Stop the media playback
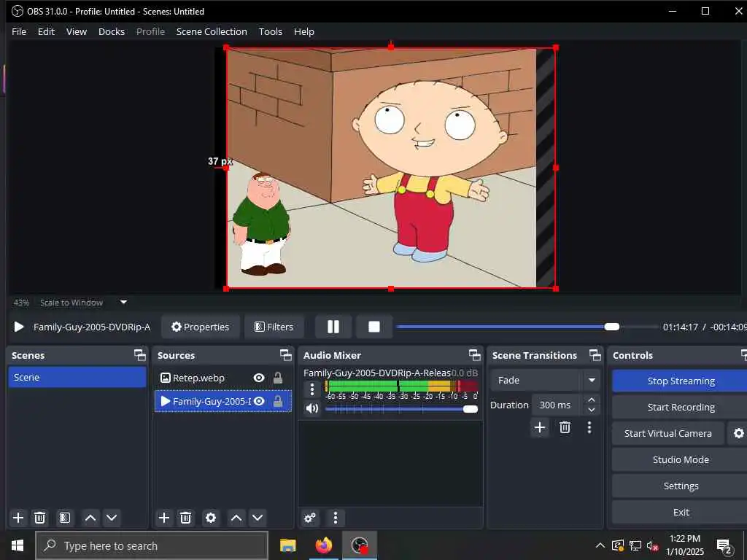The height and width of the screenshot is (560, 747). coord(374,327)
